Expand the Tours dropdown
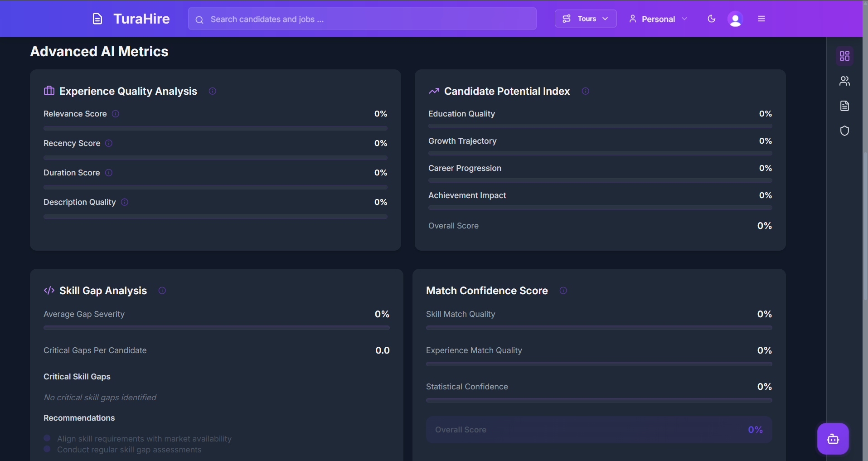The width and height of the screenshot is (868, 461). (x=585, y=19)
